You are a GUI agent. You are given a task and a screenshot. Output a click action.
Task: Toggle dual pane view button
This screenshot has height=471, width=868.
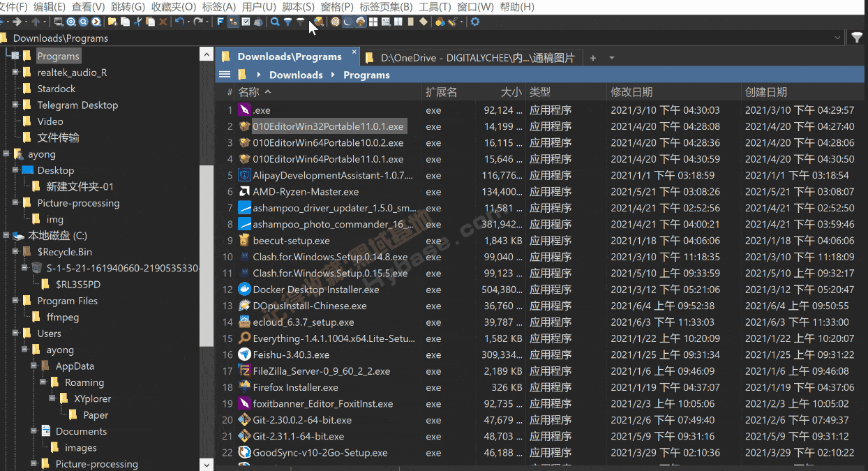[398, 22]
